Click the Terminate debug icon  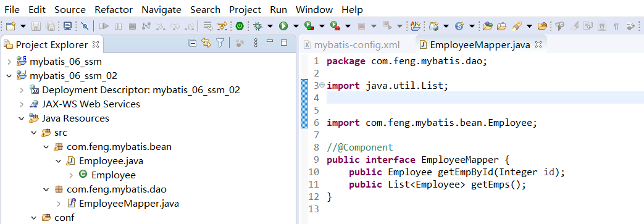point(132,27)
